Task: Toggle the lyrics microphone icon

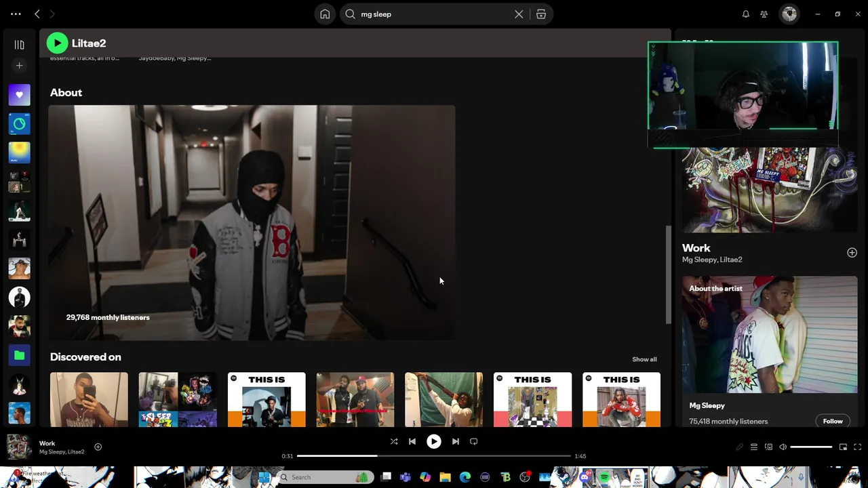Action: (x=740, y=447)
